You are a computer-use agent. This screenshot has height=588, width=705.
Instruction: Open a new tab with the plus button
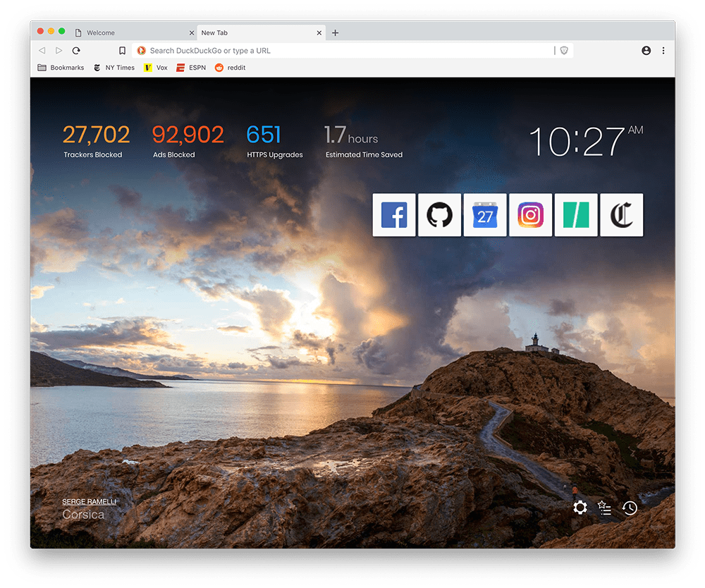pos(335,32)
